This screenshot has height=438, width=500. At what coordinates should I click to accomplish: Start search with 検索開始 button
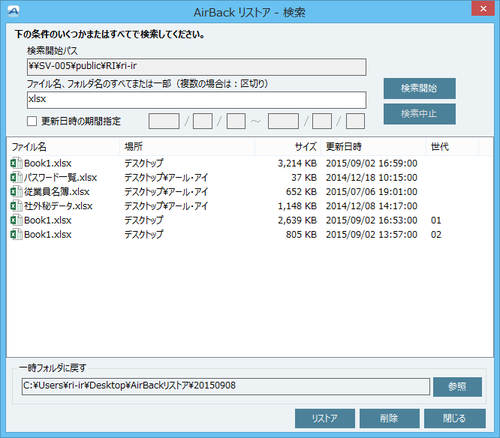click(x=419, y=88)
